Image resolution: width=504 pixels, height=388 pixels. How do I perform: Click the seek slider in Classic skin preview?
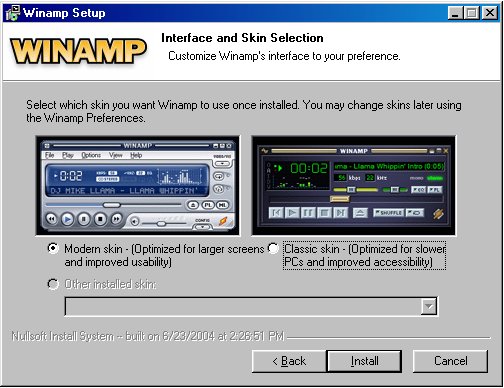pos(356,199)
